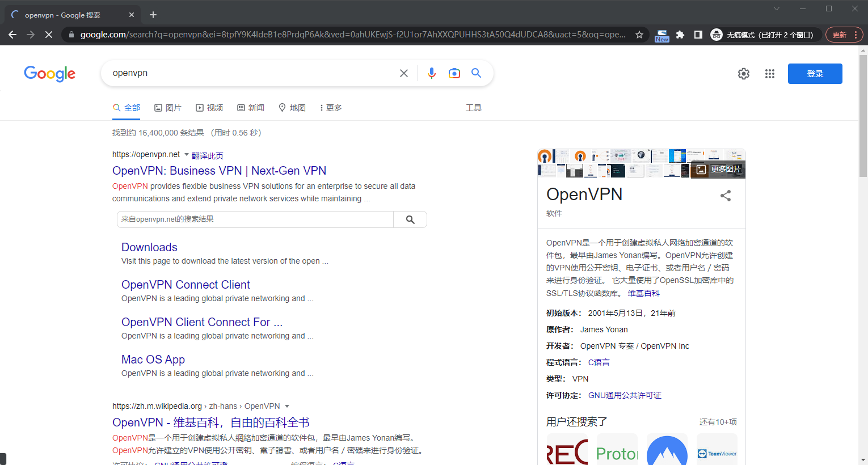
Task: Open the Proton related search thumbnail
Action: click(x=617, y=449)
